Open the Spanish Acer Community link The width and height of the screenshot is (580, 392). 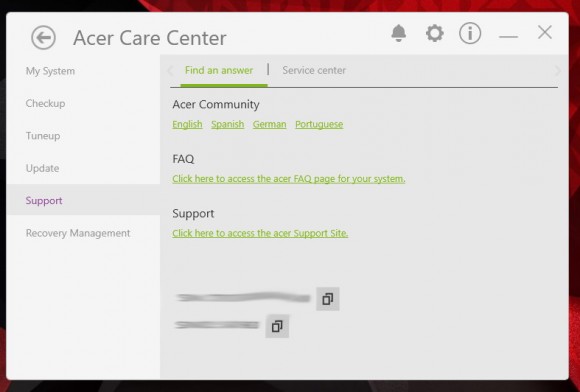click(227, 124)
